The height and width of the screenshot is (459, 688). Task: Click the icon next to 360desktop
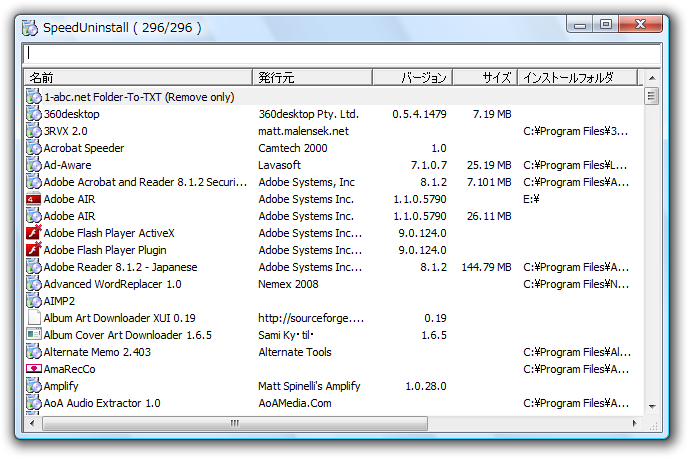coord(34,114)
